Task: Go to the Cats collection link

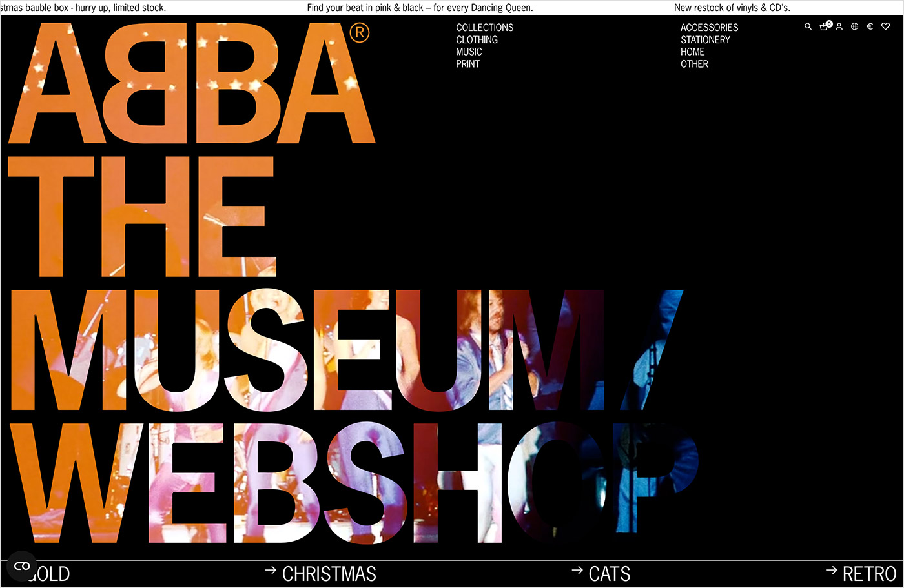Action: click(610, 574)
